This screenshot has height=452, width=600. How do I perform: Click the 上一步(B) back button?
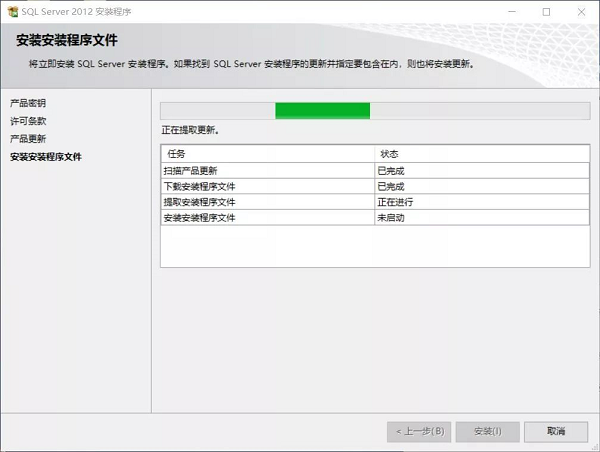pos(418,431)
